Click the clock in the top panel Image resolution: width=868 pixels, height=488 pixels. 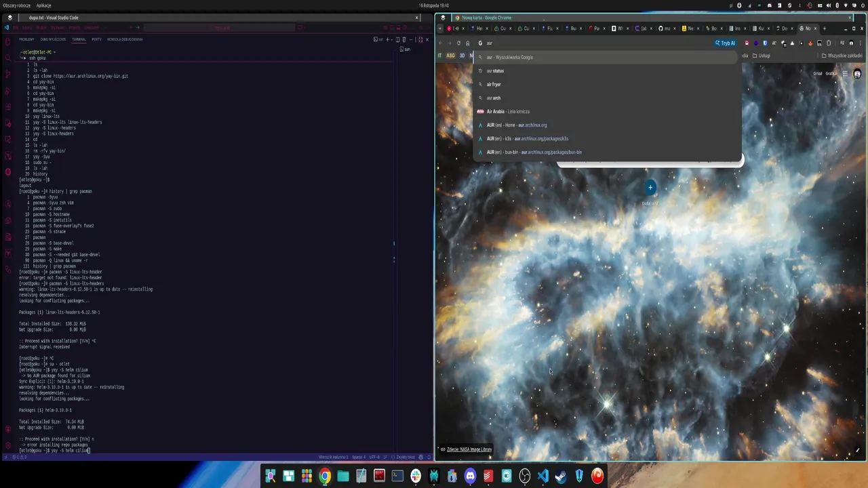434,5
